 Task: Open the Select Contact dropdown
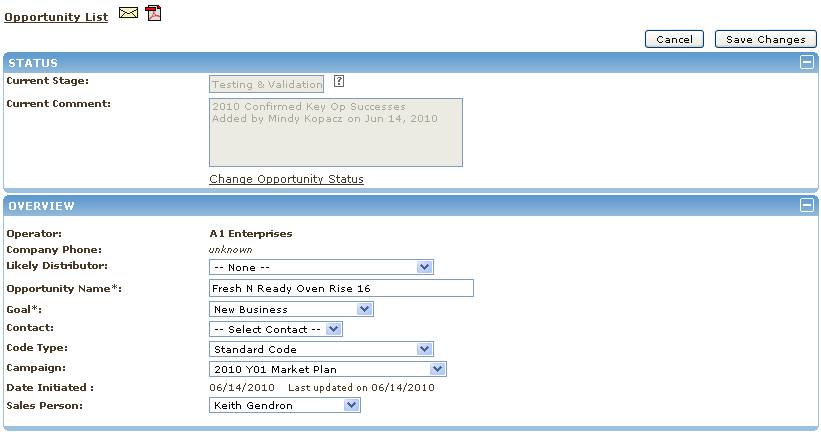(x=276, y=328)
